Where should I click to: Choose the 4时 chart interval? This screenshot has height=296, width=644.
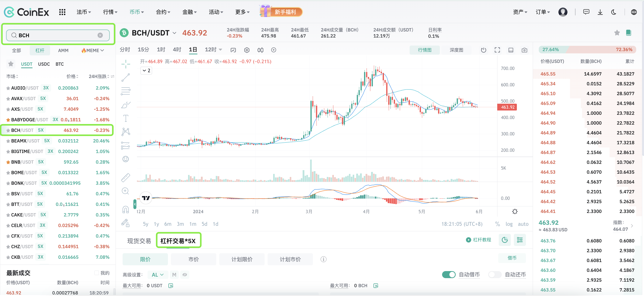point(177,50)
